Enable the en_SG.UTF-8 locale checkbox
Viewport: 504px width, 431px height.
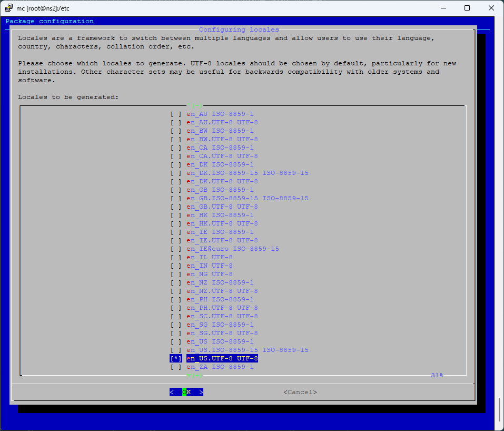(176, 332)
